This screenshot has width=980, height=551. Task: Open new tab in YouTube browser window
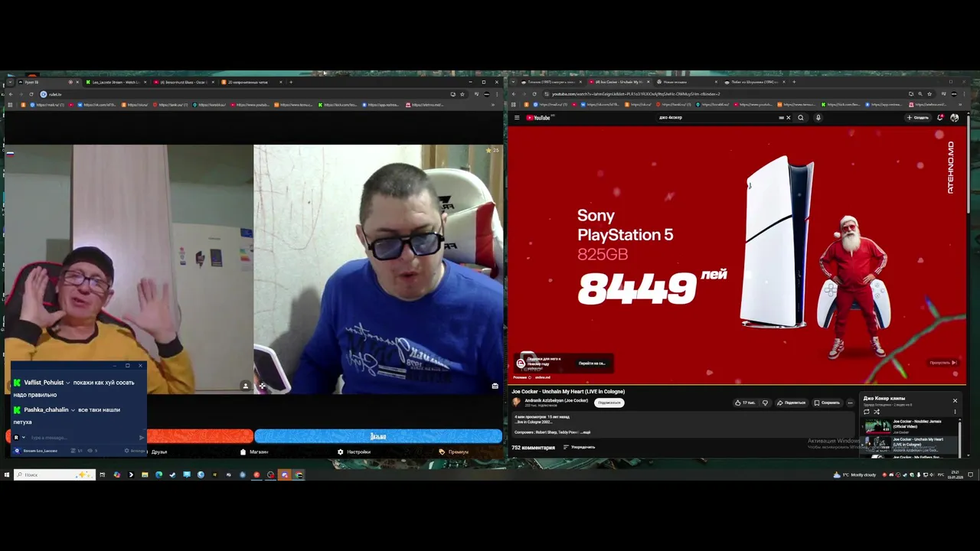[x=794, y=82]
